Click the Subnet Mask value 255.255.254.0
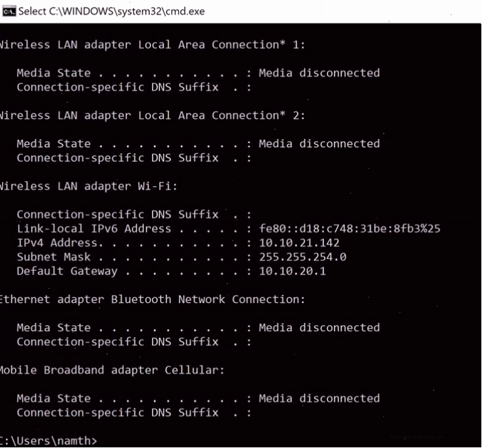482x448 pixels. pyautogui.click(x=303, y=257)
